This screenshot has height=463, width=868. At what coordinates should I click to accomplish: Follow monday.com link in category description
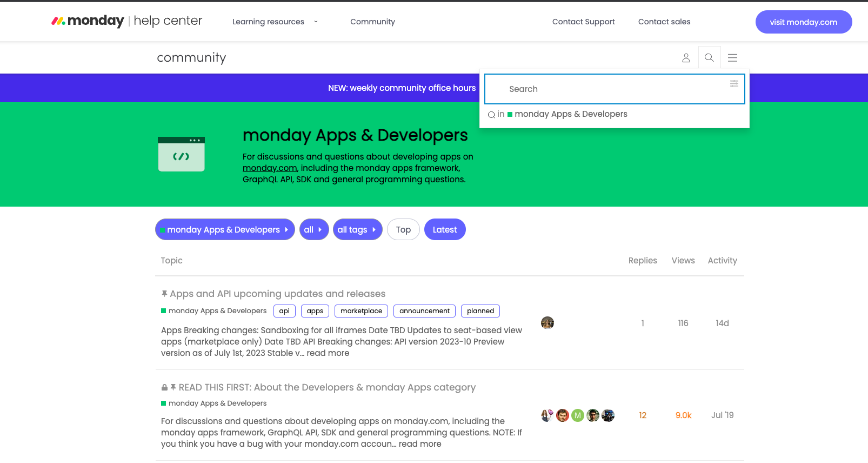270,168
